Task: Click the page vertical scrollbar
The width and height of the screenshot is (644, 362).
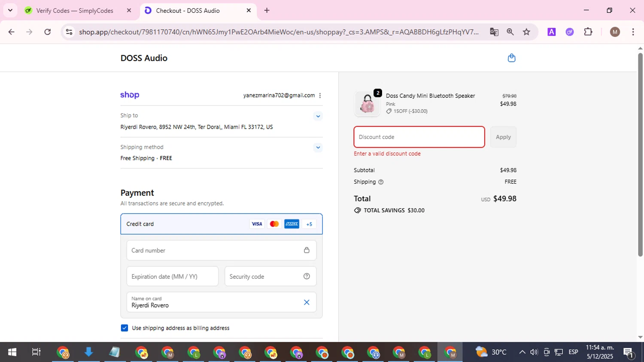Action: tap(640, 154)
